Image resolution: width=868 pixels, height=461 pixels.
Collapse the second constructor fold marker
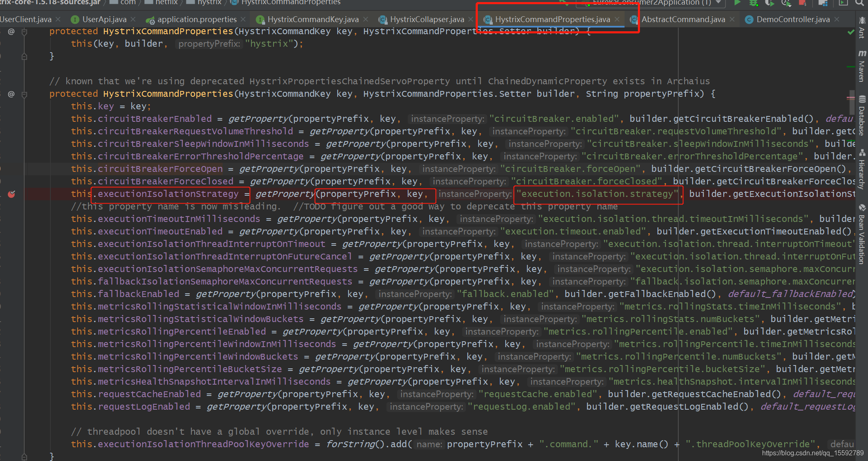click(x=25, y=94)
